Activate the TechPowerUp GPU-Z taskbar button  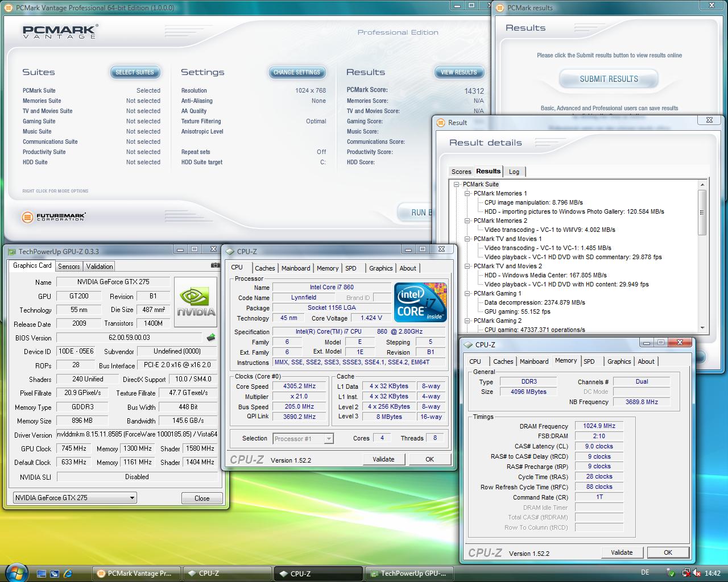tap(409, 573)
